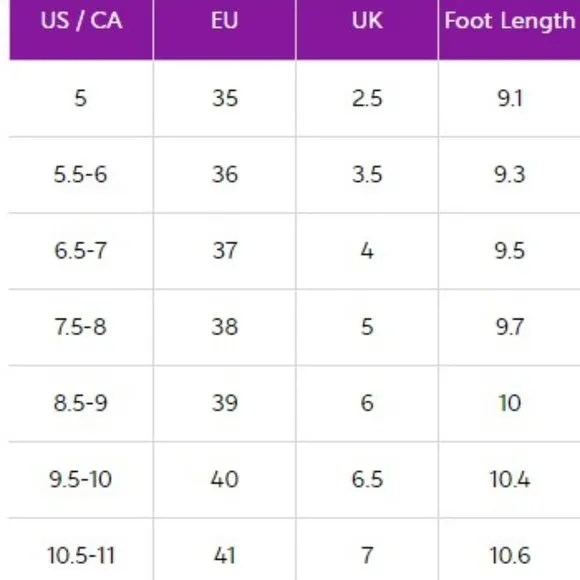Screen dimensions: 580x580
Task: Select the EU size 36 cell
Action: tap(225, 175)
